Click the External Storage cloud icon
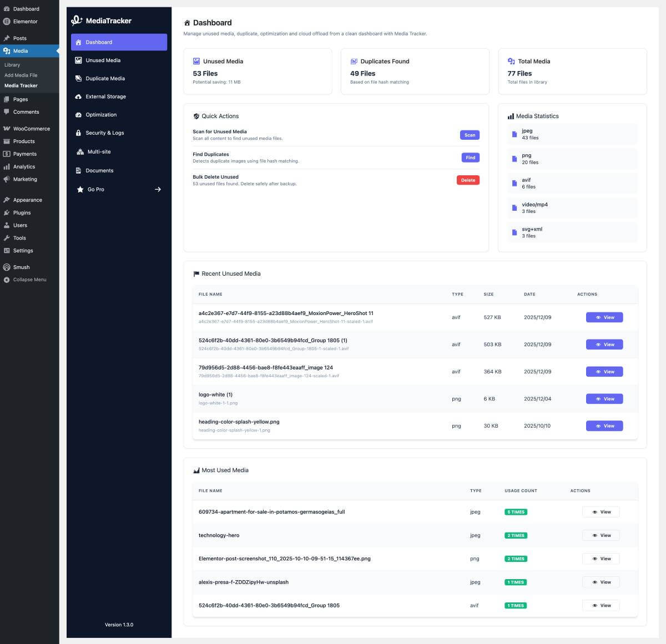Image resolution: width=666 pixels, height=644 pixels. point(79,97)
